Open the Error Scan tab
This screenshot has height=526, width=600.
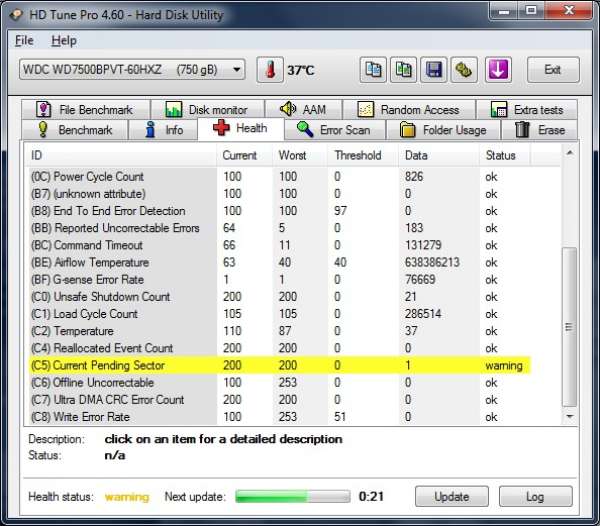(x=335, y=130)
